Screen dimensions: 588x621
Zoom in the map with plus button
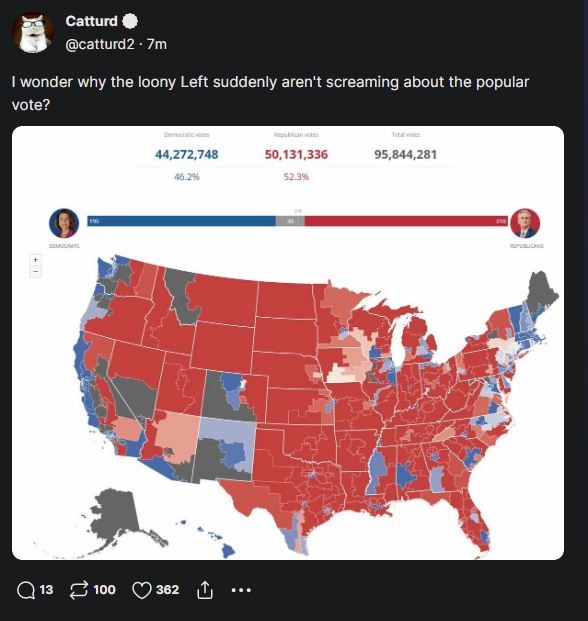pyautogui.click(x=36, y=260)
